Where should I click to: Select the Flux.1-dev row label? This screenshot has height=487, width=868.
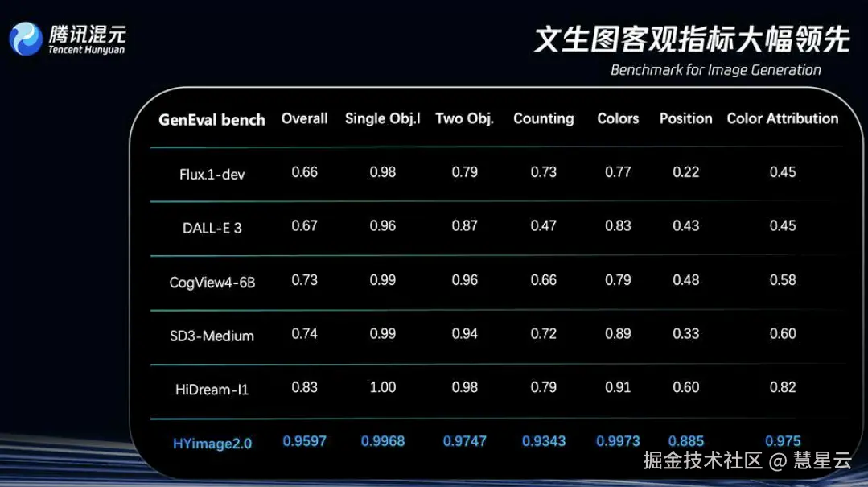click(x=212, y=175)
